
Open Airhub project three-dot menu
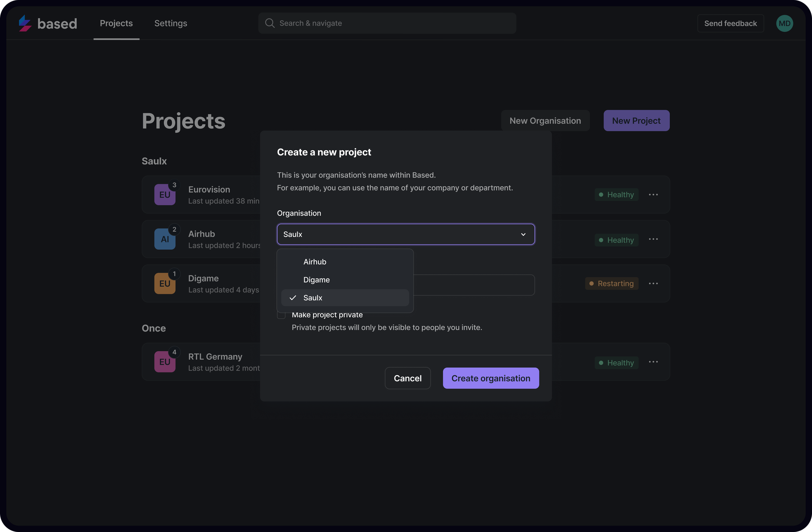pos(653,239)
